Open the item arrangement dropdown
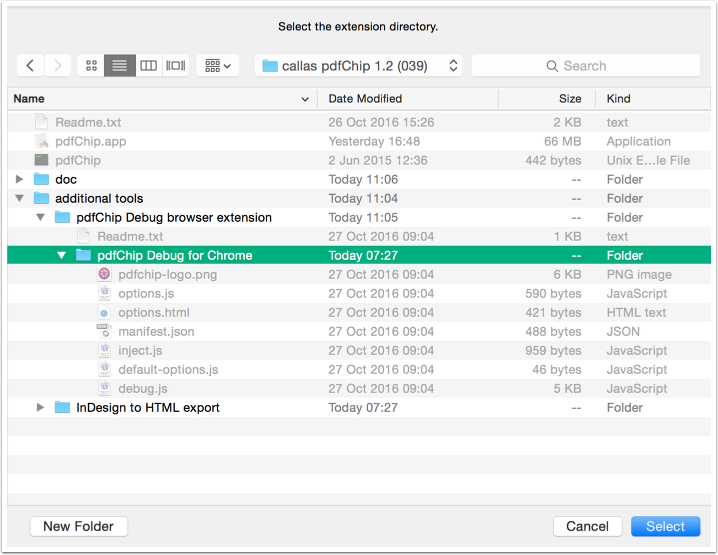 pyautogui.click(x=218, y=66)
